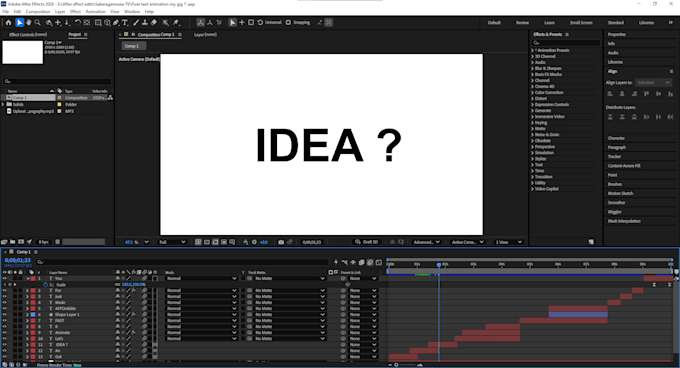Toggle visibility of the 'Animate' layer
The width and height of the screenshot is (680, 368).
point(5,332)
